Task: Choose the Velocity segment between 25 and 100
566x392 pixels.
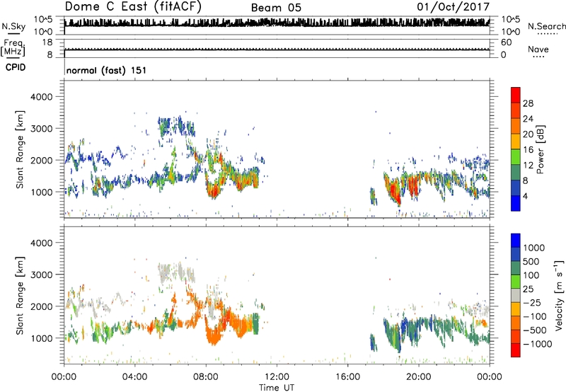Action: (x=516, y=282)
